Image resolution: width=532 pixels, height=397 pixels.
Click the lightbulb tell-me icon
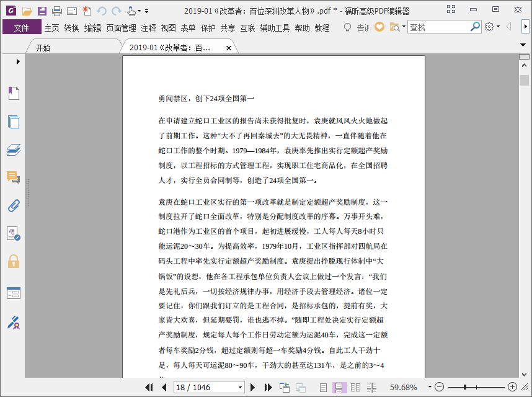[x=347, y=27]
